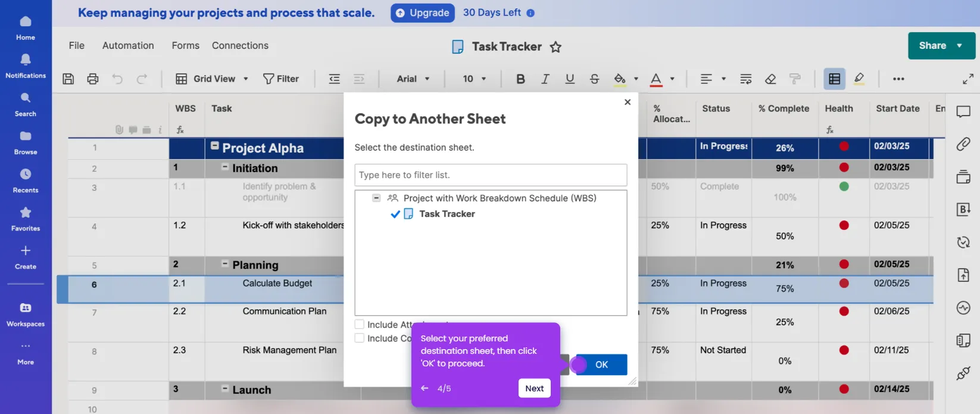Click the Print icon
Viewport: 980px width, 414px height.
[93, 79]
